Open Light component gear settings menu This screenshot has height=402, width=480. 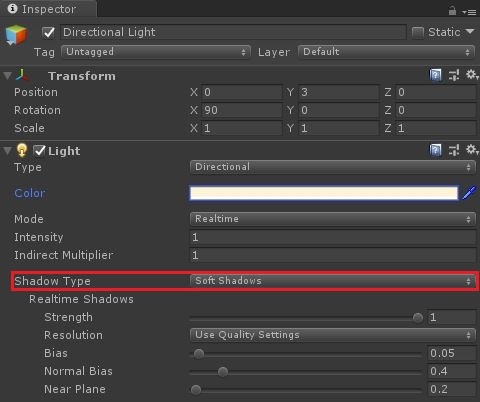pos(472,150)
